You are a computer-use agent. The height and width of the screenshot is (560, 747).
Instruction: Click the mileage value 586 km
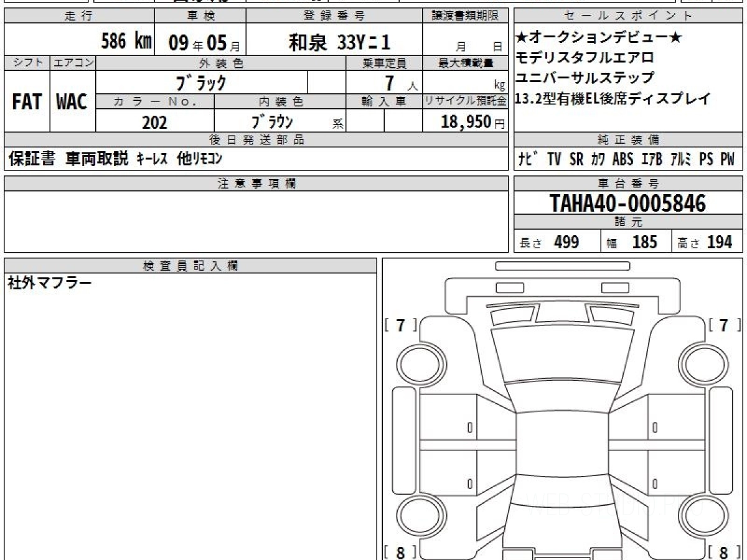click(126, 41)
